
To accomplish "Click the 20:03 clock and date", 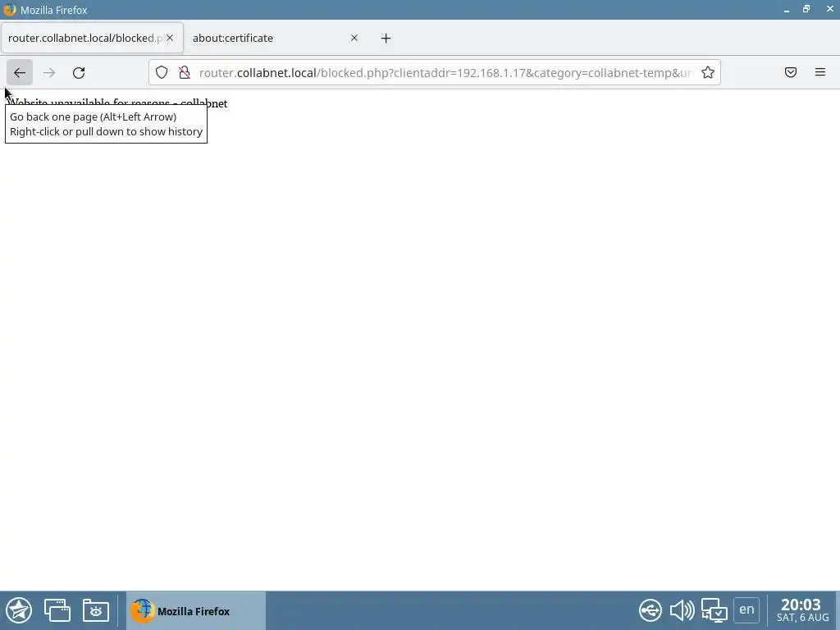I will pyautogui.click(x=802, y=610).
